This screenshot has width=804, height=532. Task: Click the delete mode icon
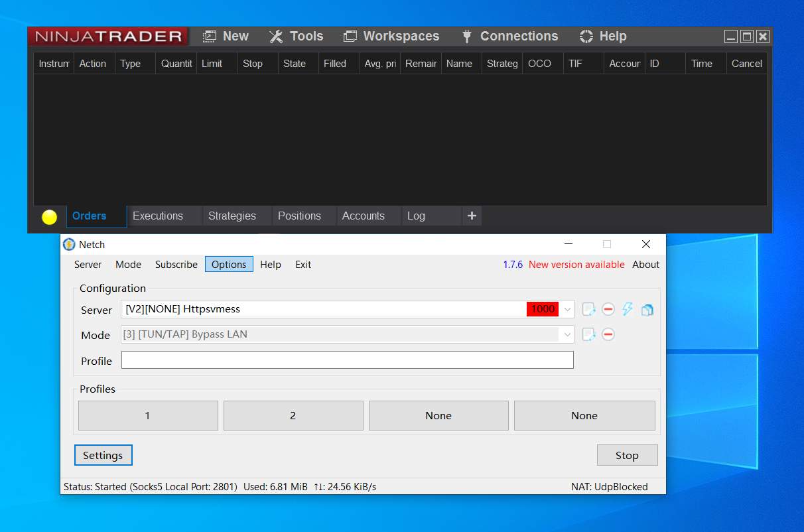pyautogui.click(x=608, y=334)
